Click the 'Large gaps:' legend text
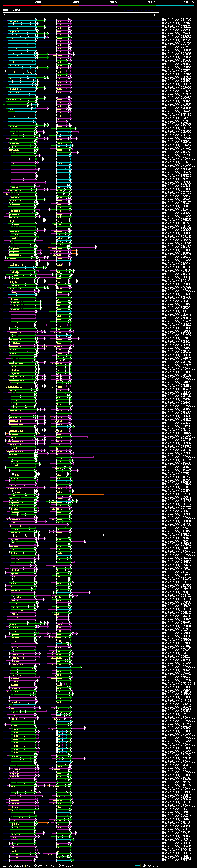The height and width of the screenshot is (868, 197). [13, 866]
